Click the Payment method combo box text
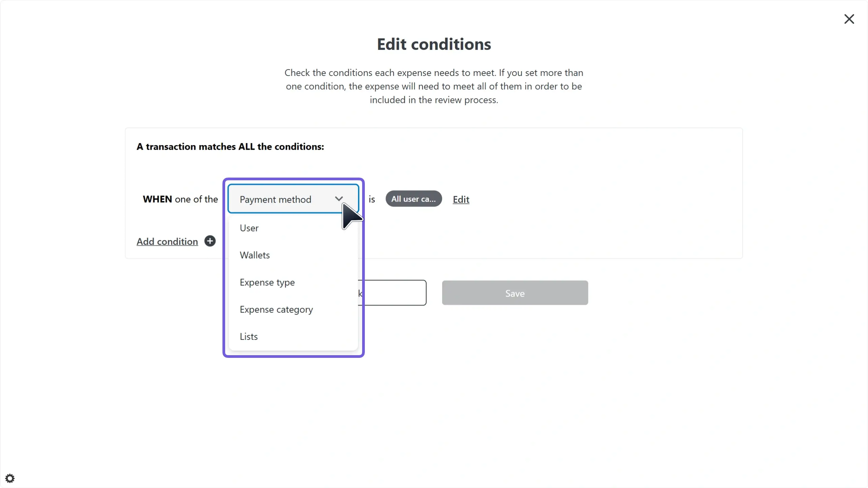The image size is (868, 488). point(275,199)
